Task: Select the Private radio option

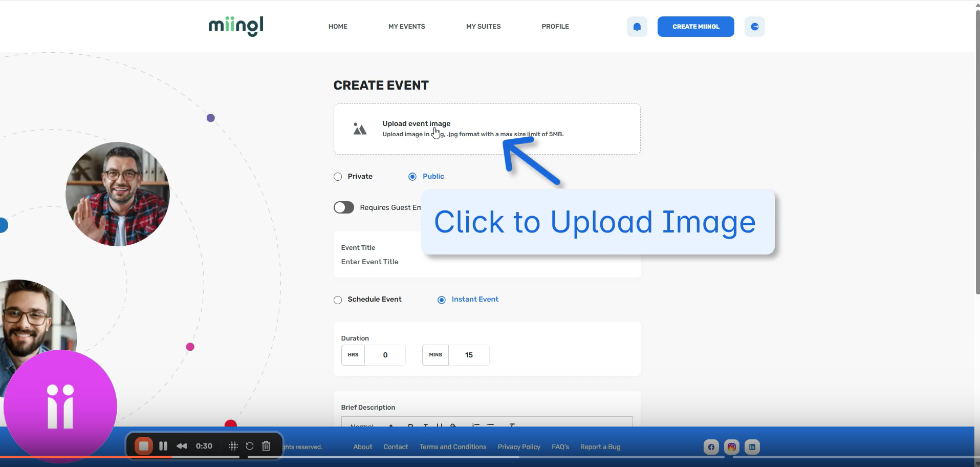Action: pyautogui.click(x=338, y=177)
